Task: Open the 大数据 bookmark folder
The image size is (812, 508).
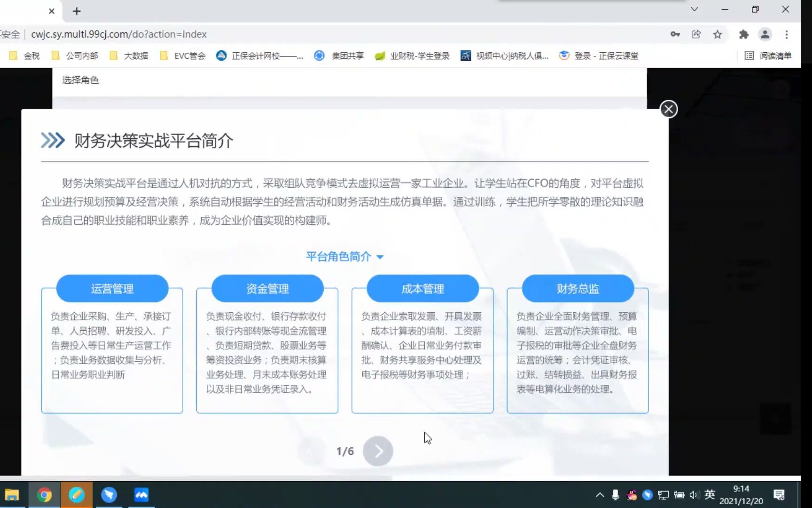Action: point(129,56)
